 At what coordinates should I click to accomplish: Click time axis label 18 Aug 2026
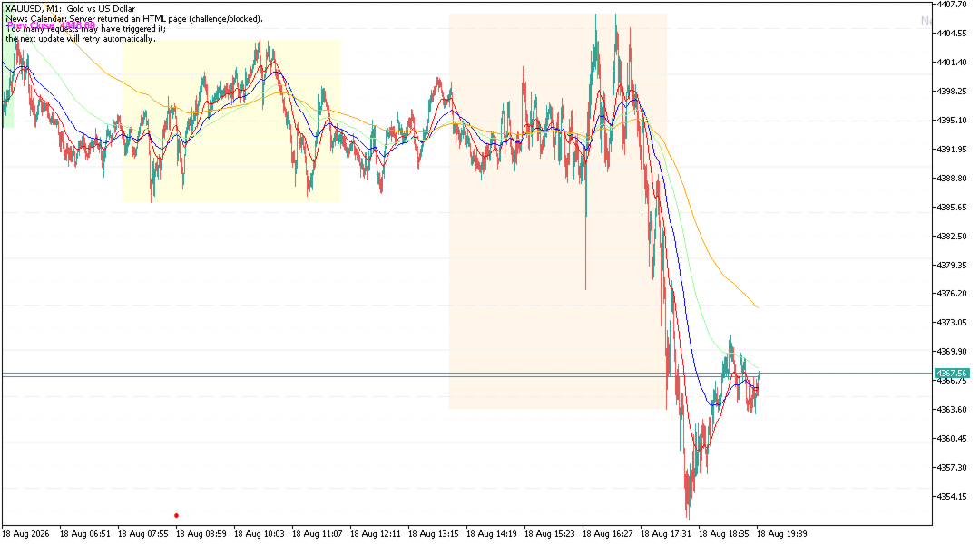tap(25, 534)
